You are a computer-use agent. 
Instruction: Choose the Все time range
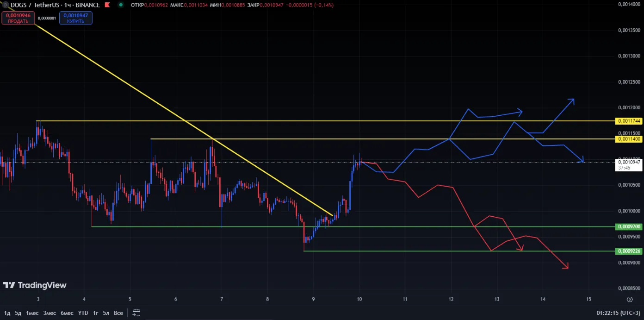118,313
